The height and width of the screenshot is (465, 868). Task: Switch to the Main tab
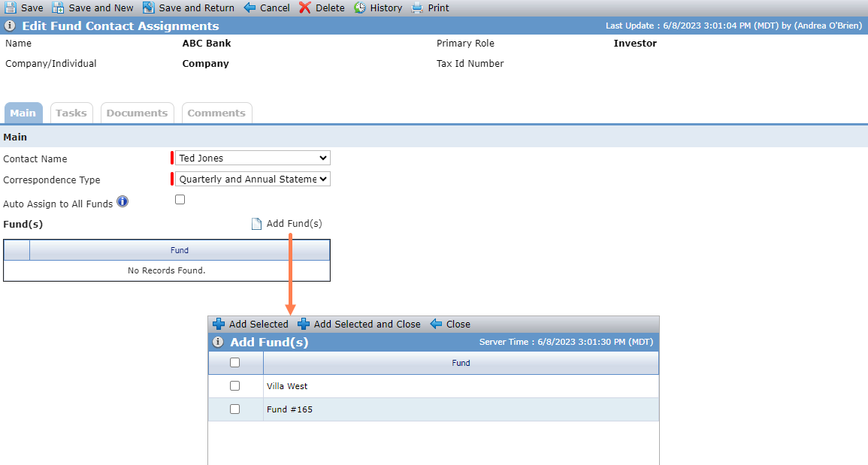click(x=23, y=113)
